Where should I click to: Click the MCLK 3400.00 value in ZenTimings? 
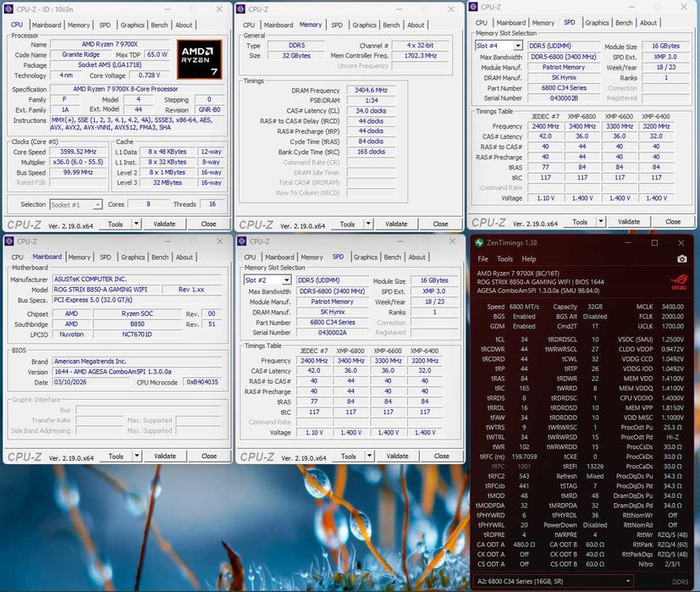(x=672, y=307)
